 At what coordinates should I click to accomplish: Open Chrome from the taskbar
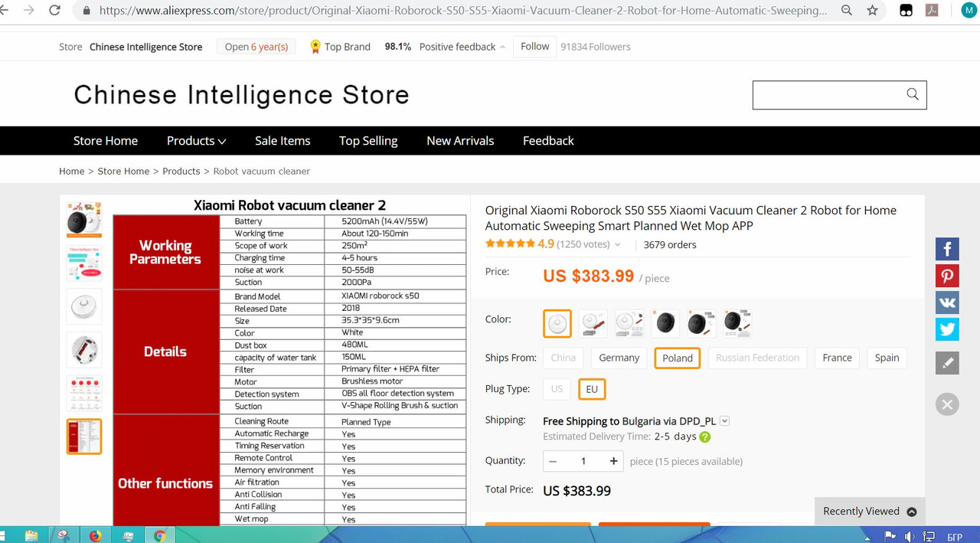159,535
